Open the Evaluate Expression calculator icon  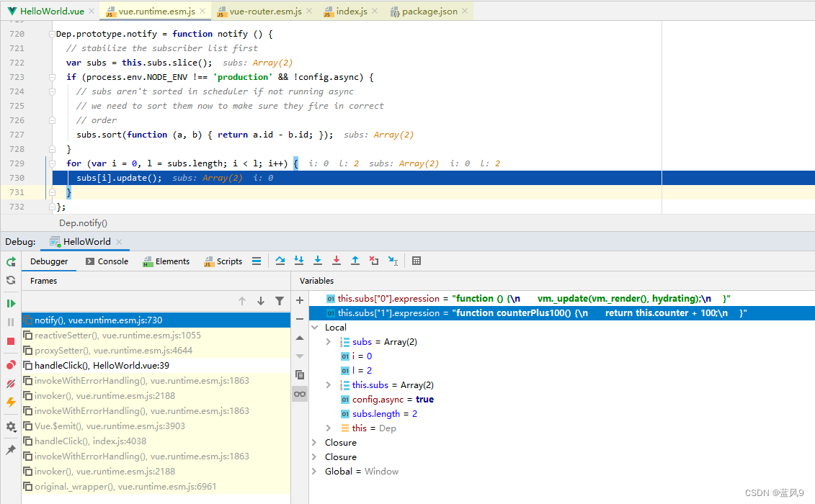point(417,261)
